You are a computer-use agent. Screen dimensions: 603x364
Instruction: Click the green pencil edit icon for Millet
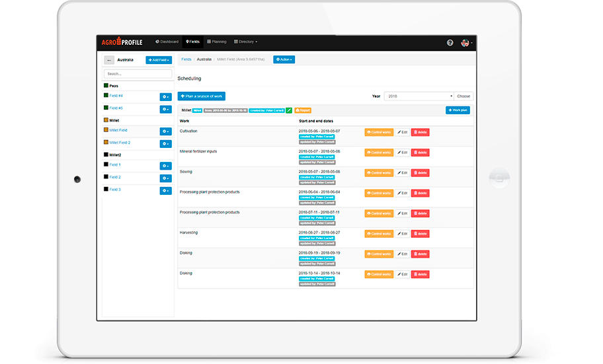pyautogui.click(x=288, y=110)
